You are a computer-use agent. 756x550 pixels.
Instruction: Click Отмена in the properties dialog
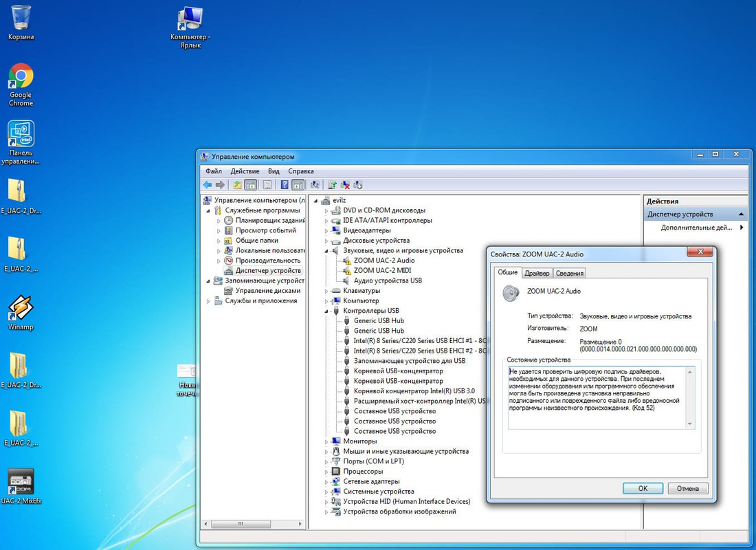tap(687, 488)
